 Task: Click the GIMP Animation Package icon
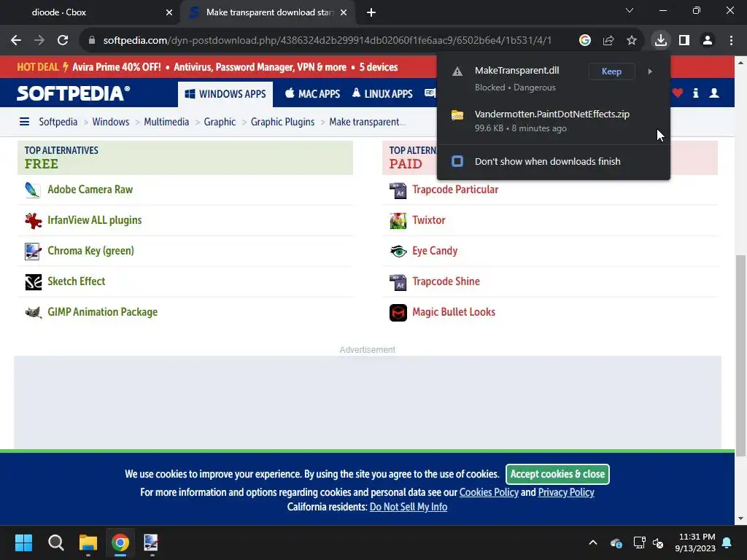pos(33,312)
